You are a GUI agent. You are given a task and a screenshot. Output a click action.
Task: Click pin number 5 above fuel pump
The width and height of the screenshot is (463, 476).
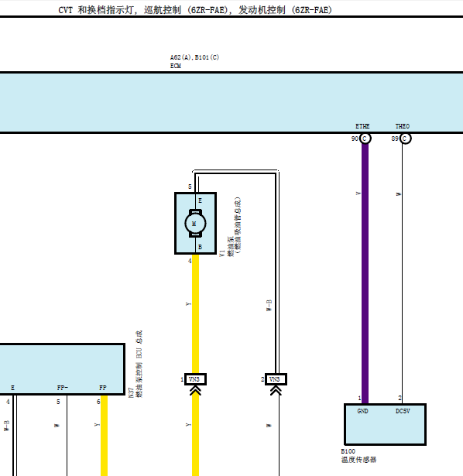[x=190, y=187]
